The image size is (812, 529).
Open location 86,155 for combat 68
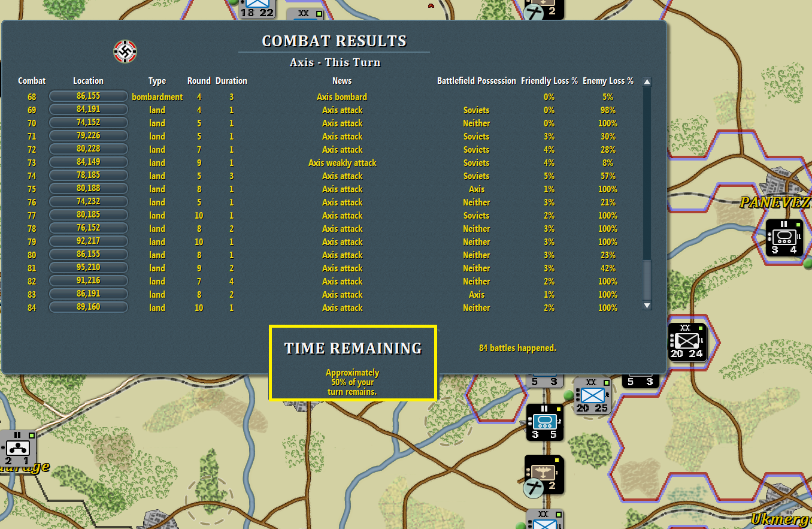coord(88,96)
